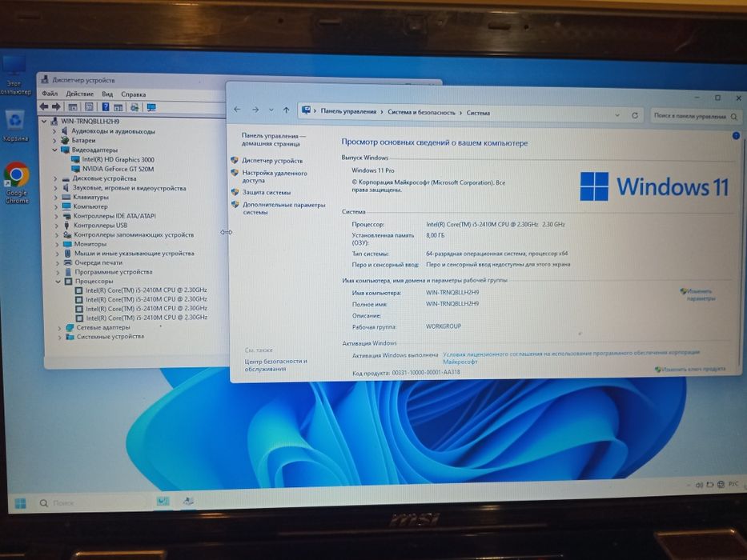Viewport: 747px width, 560px height.
Task: Select the Контроллеры USB category
Action: [101, 226]
